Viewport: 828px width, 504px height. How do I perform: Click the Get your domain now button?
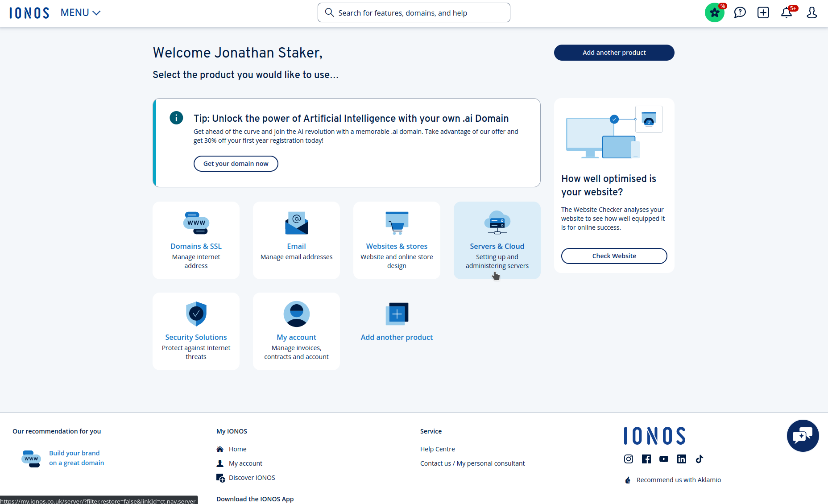click(236, 164)
